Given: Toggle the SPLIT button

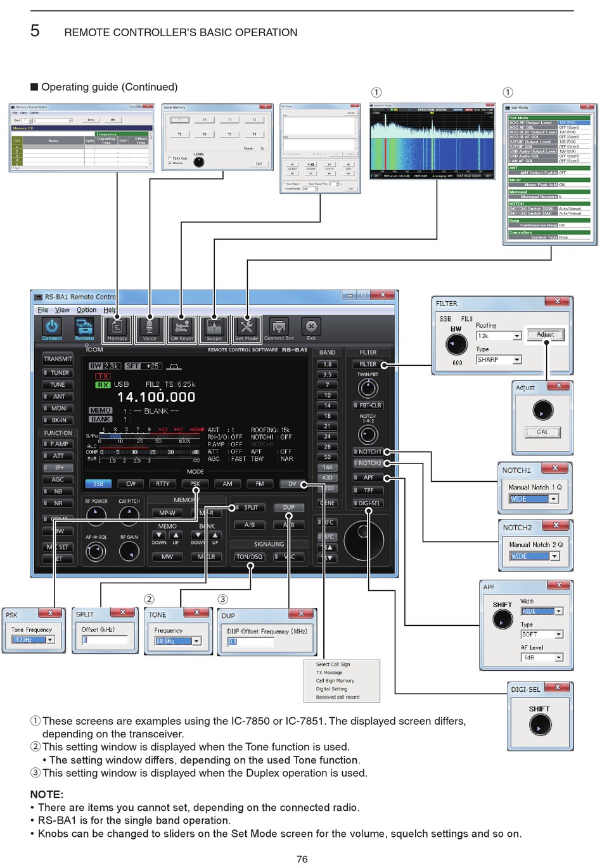Looking at the screenshot, I should coord(248,507).
